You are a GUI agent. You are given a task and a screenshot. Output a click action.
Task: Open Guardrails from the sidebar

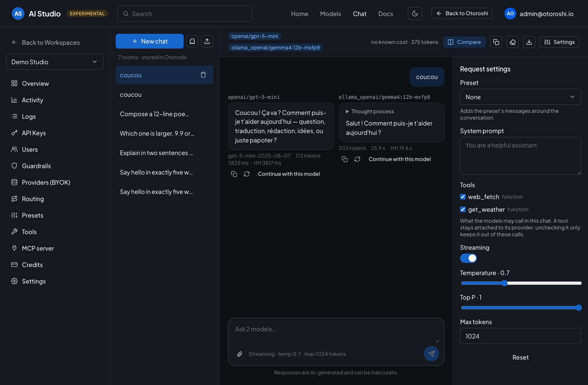36,166
